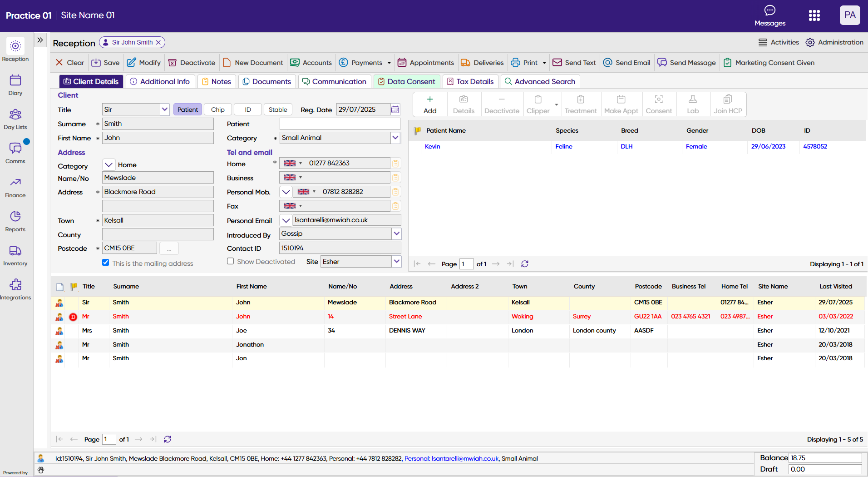Screen dimensions: 868x477
Task: Enable the Show Deactivated checkbox
Action: pyautogui.click(x=231, y=261)
